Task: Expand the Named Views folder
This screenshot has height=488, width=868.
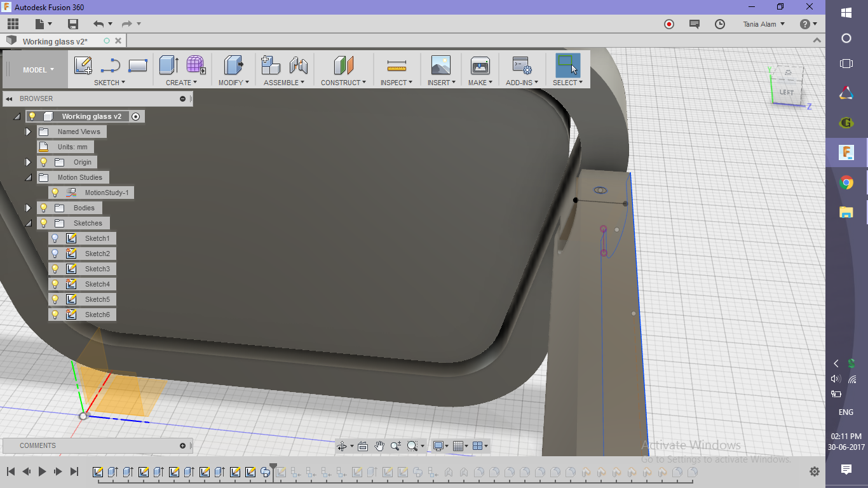Action: click(28, 132)
